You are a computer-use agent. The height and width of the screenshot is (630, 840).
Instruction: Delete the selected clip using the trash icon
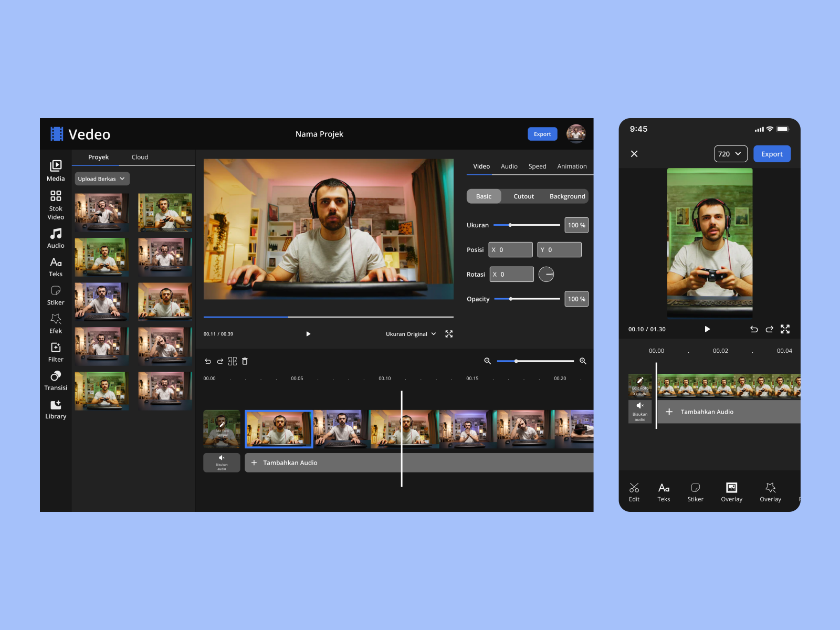(x=245, y=361)
